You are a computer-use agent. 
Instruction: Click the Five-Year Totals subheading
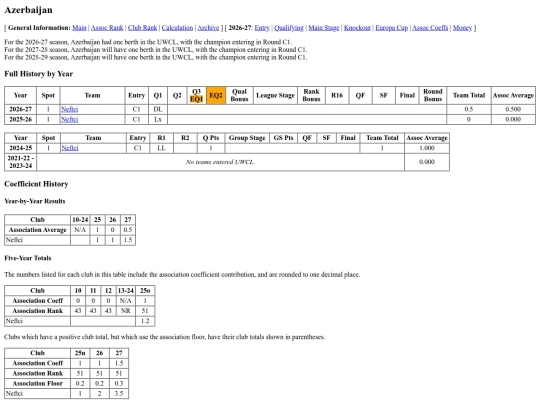pos(28,258)
